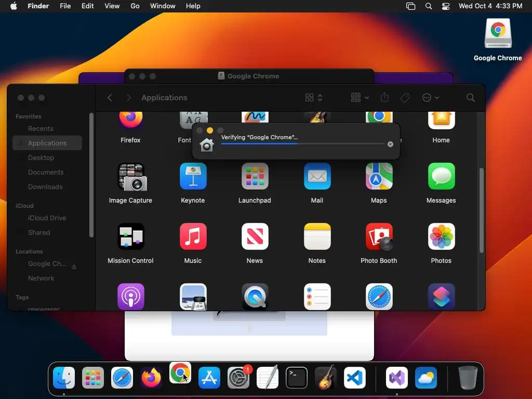Open Finder from the Dock
The image size is (532, 399).
coord(64,378)
